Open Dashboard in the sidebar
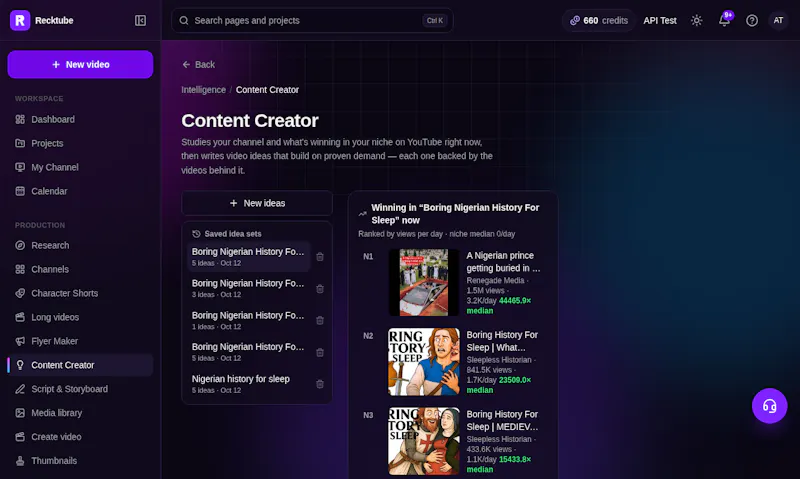This screenshot has width=800, height=479. (x=80, y=119)
